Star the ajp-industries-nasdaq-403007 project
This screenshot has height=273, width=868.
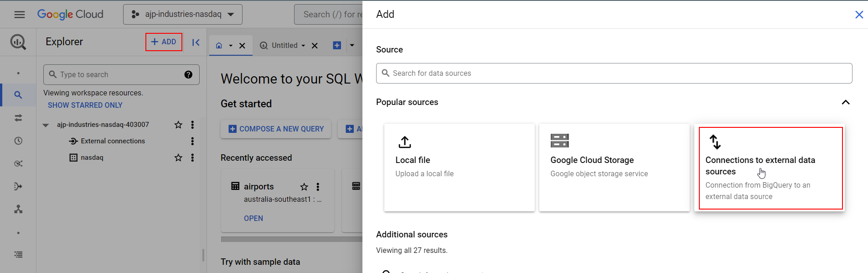click(178, 125)
